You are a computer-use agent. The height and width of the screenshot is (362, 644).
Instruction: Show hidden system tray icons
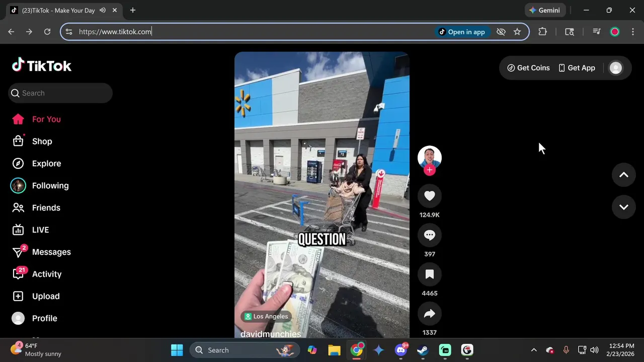[534, 350]
